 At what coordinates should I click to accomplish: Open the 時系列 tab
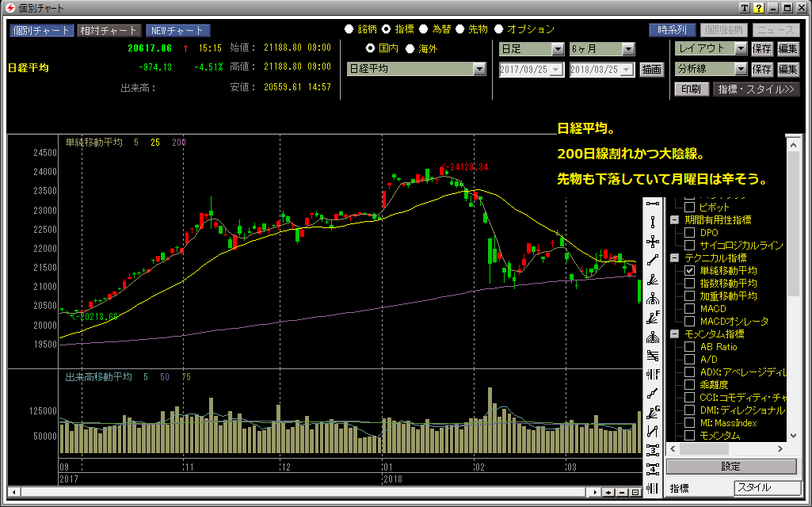click(x=673, y=30)
